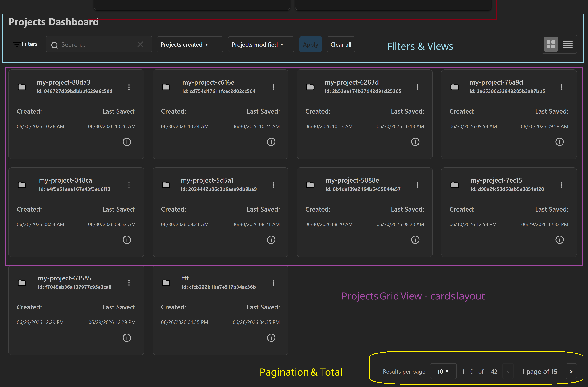This screenshot has width=588, height=387.
Task: Open kebab menu for my-project-76a9d
Action: pyautogui.click(x=562, y=87)
